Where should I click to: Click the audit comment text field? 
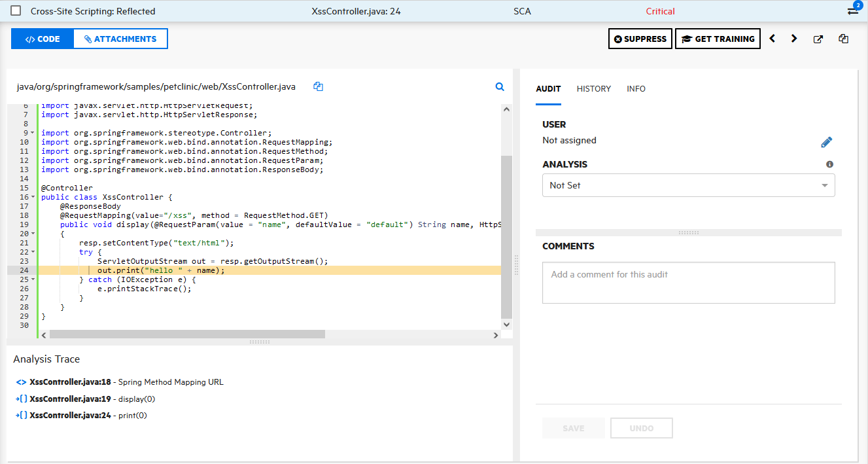point(688,283)
